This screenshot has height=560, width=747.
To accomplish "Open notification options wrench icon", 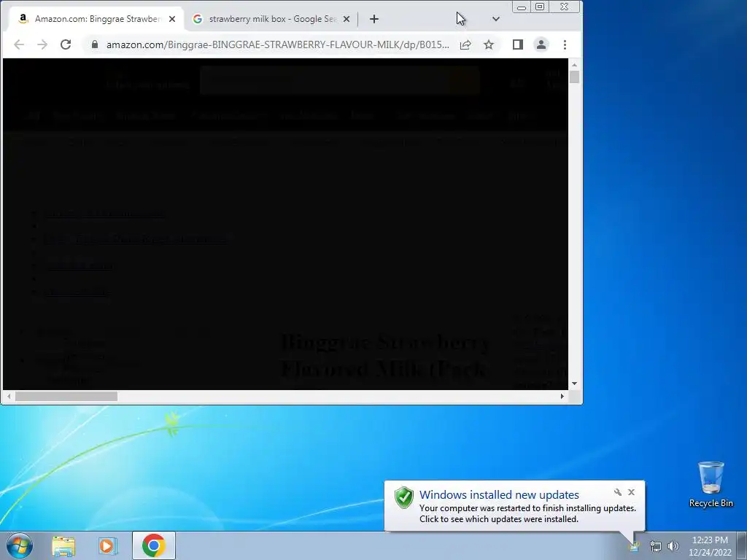I will (617, 492).
